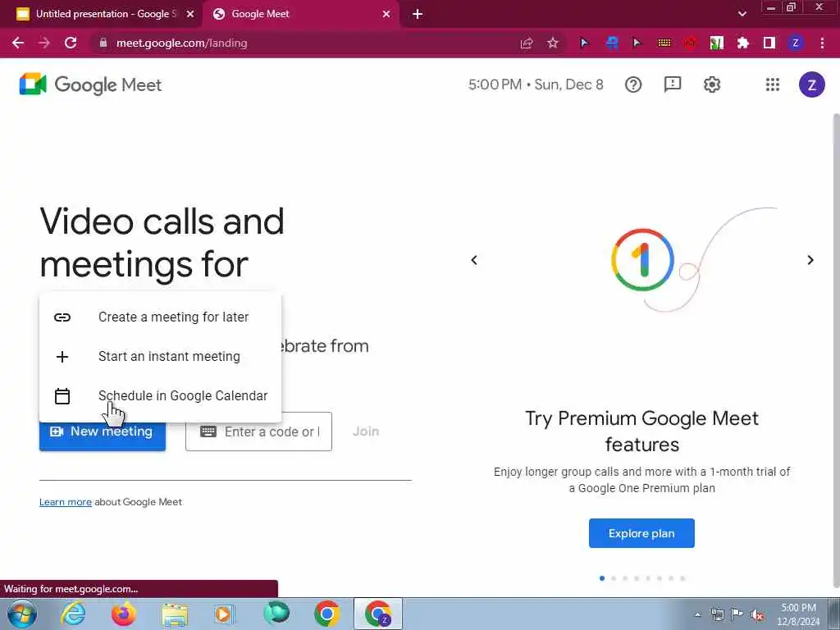Click the yellow keyboard extension icon
This screenshot has width=840, height=630.
tap(664, 43)
